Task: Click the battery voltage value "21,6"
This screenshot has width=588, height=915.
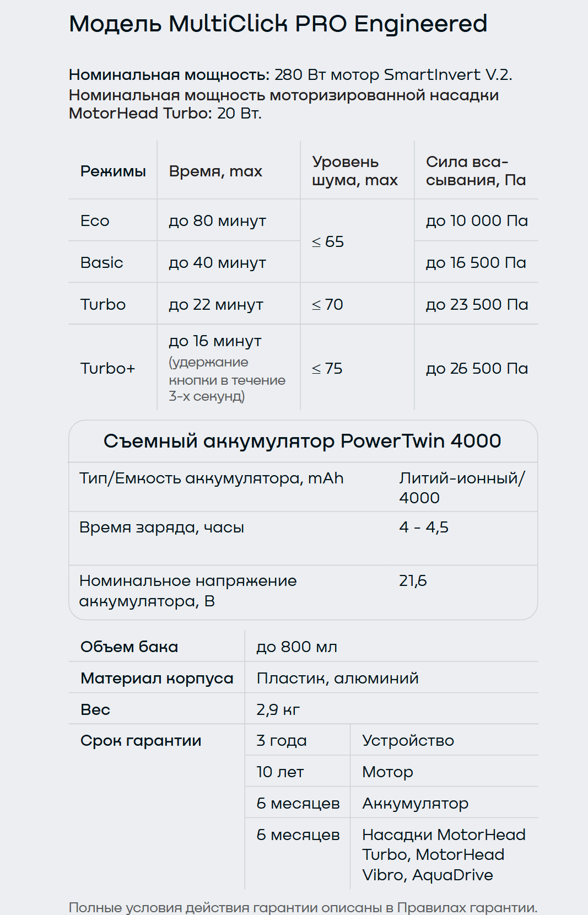Action: point(413,581)
